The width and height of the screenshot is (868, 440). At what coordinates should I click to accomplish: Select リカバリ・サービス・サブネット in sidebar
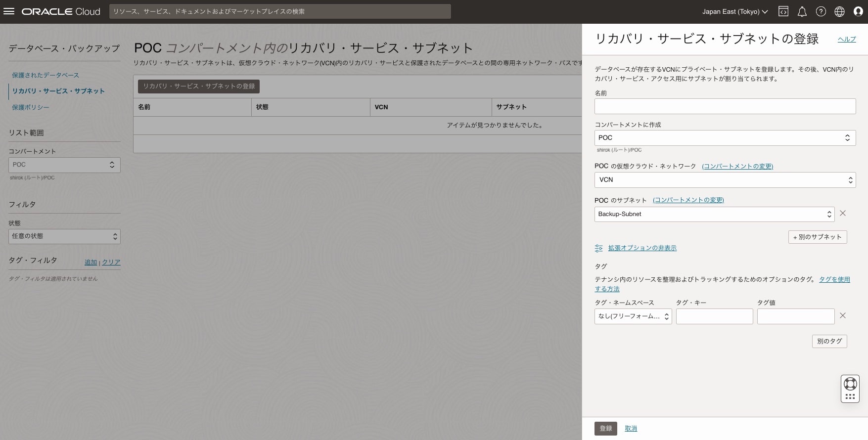point(58,91)
